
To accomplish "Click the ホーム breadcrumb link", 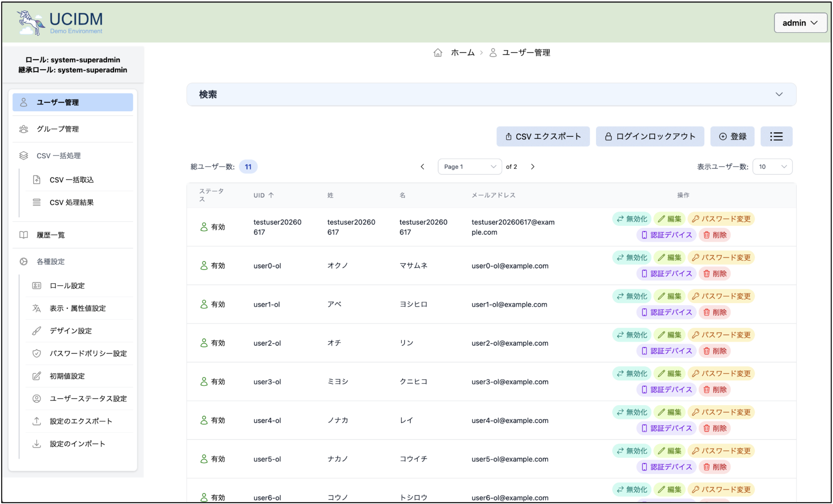I will pos(462,53).
